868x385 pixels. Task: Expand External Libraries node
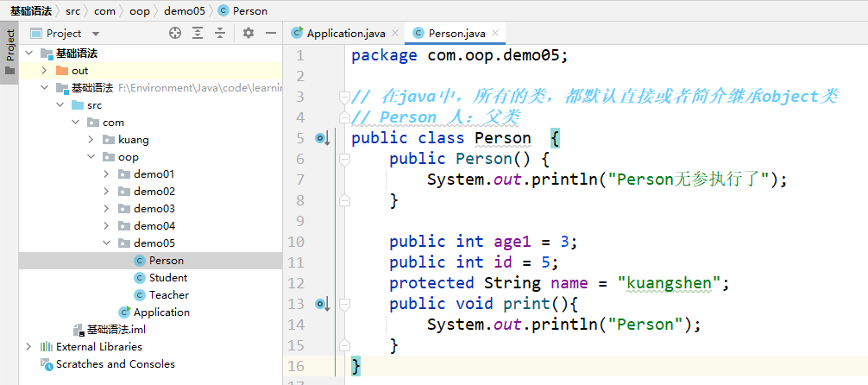[28, 346]
